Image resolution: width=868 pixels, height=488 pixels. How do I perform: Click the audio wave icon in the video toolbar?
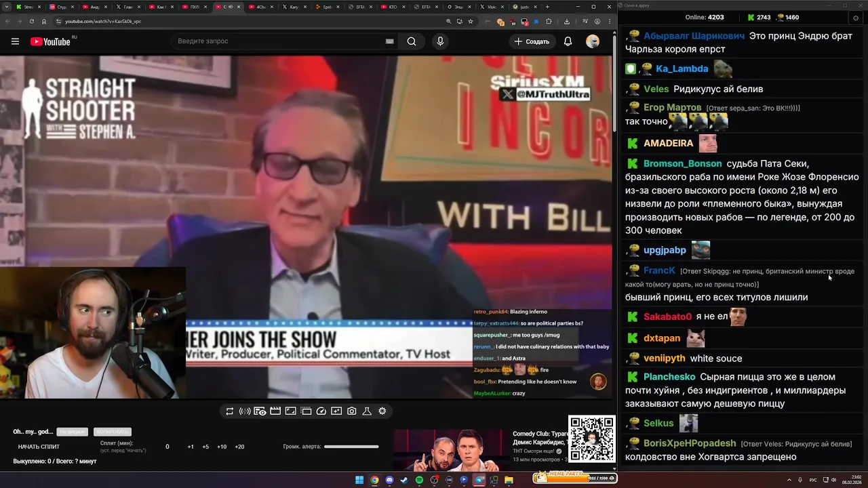click(245, 411)
